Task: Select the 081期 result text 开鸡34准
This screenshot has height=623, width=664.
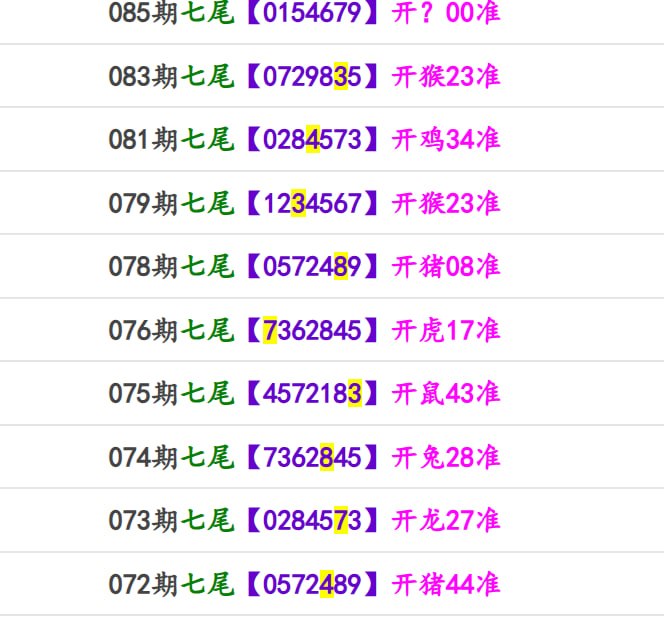Action: [446, 139]
